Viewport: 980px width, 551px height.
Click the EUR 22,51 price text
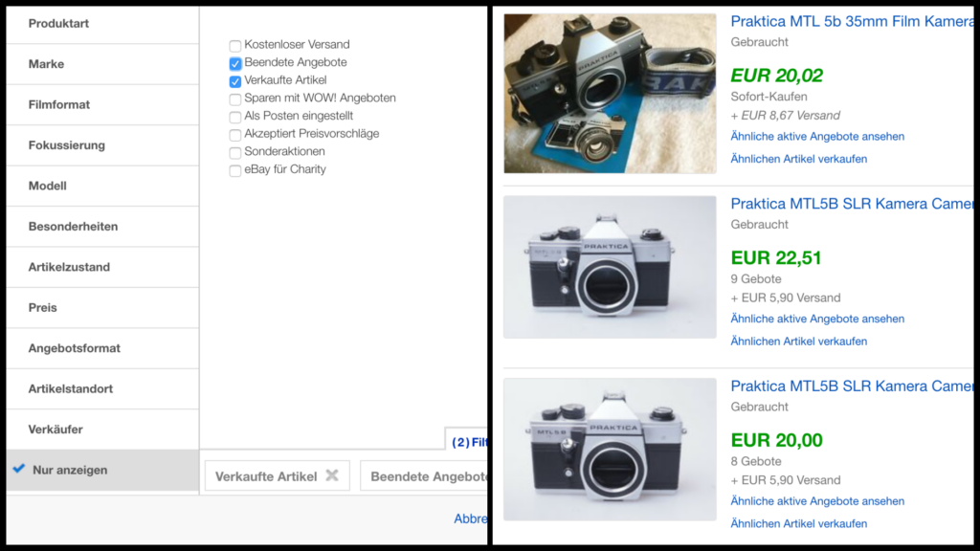(776, 258)
